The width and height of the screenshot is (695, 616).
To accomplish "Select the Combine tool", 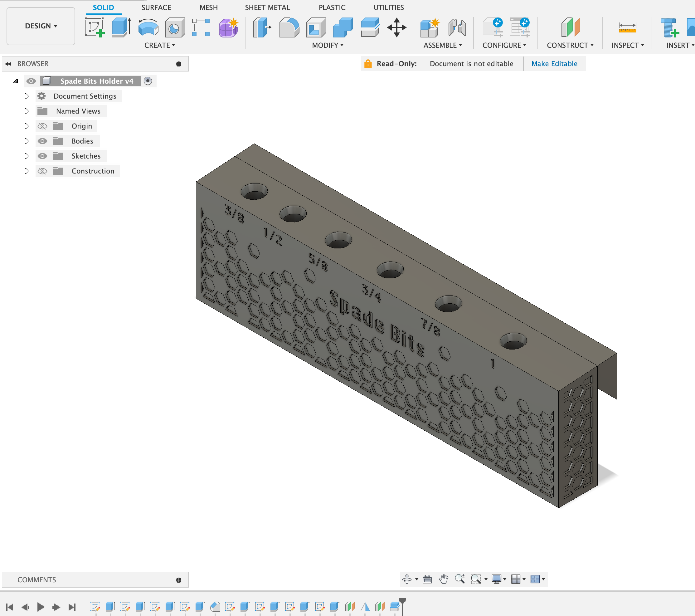I will click(x=343, y=27).
